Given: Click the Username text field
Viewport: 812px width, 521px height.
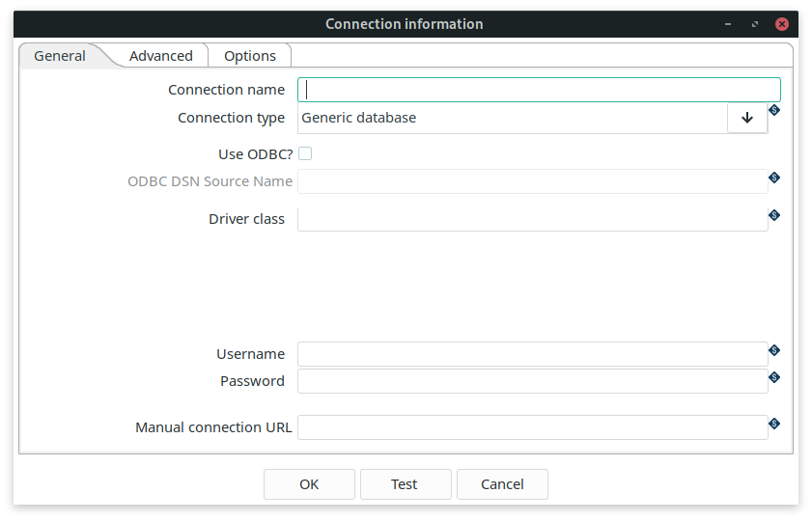Looking at the screenshot, I should [532, 354].
